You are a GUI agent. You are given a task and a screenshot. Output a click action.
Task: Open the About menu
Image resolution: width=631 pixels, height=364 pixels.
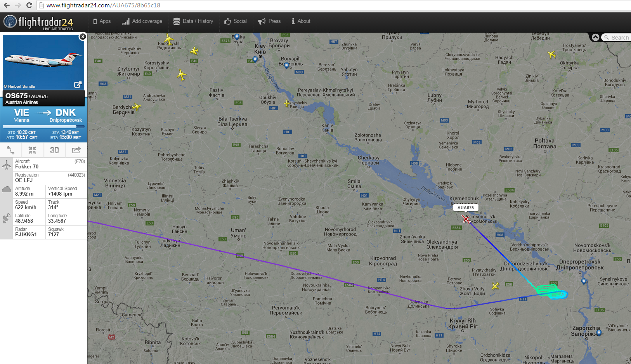click(x=301, y=21)
